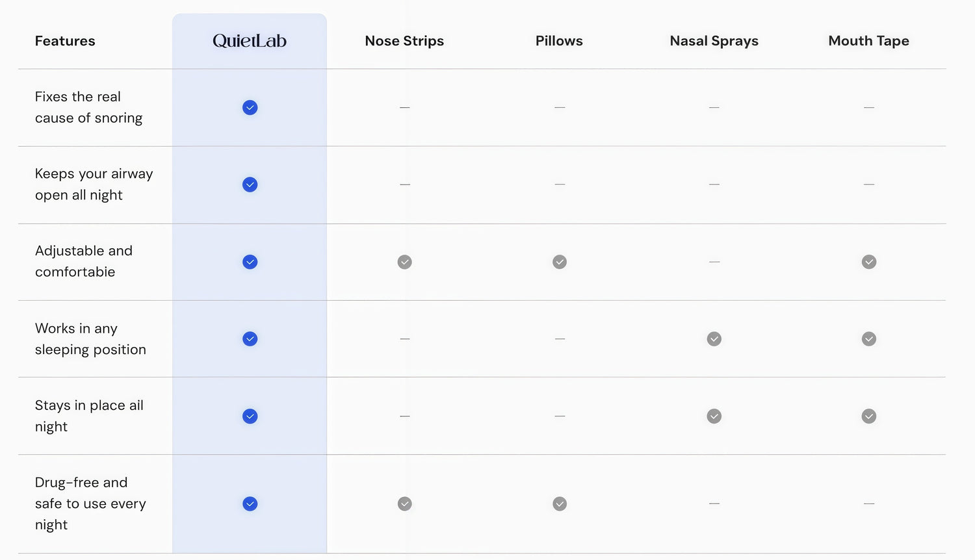Click Pillows' check for drug-free and safe
975x560 pixels.
click(559, 504)
